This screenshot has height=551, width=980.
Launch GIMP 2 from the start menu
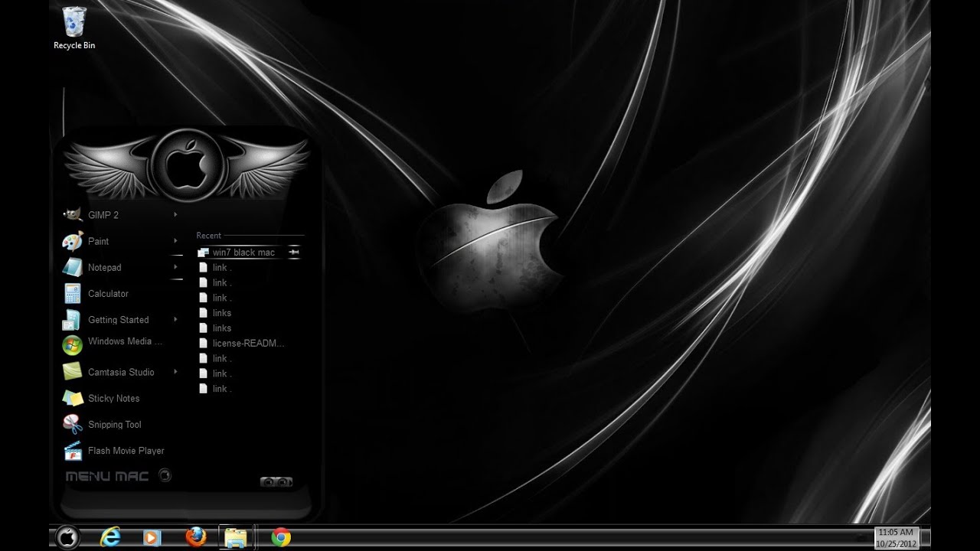pyautogui.click(x=103, y=215)
